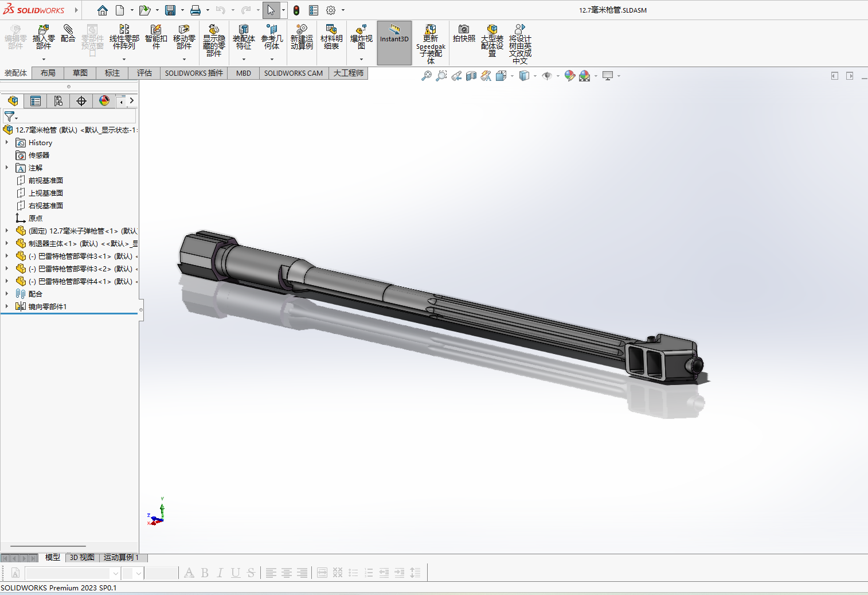Expand 制退器主体<1> component node
This screenshot has height=595, width=868.
[7, 243]
